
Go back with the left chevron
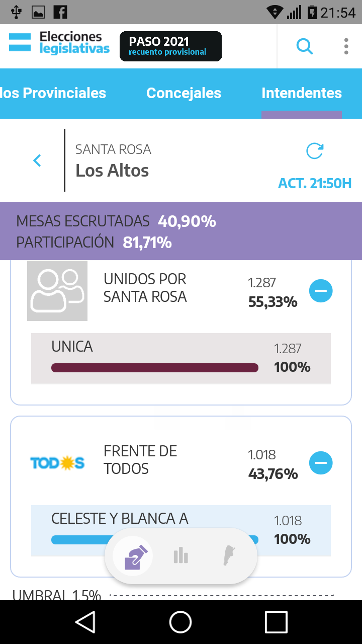coord(37,160)
